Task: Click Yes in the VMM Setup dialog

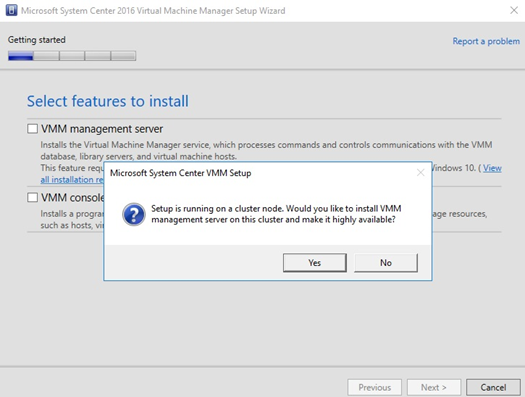Action: click(x=314, y=262)
